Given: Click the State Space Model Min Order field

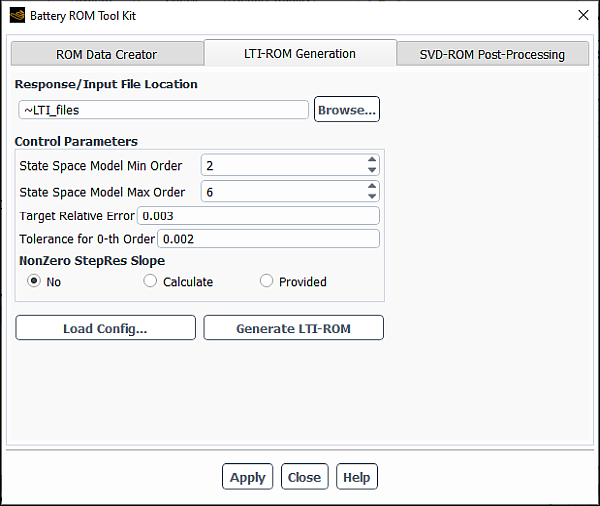Looking at the screenshot, I should pos(290,165).
